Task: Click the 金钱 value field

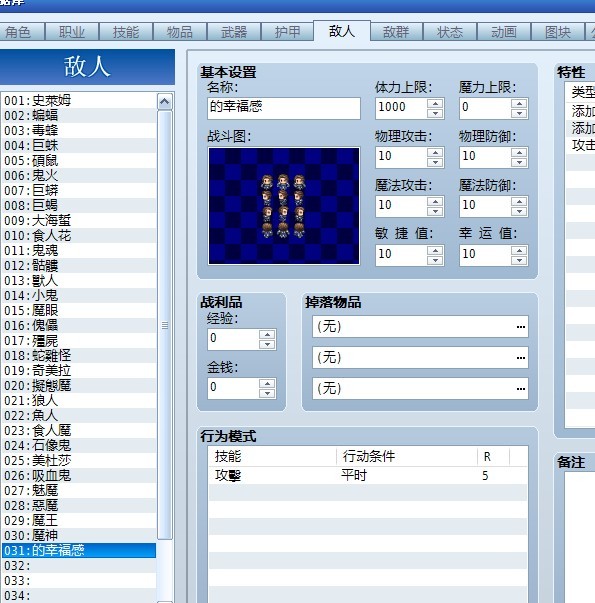Action: (233, 388)
